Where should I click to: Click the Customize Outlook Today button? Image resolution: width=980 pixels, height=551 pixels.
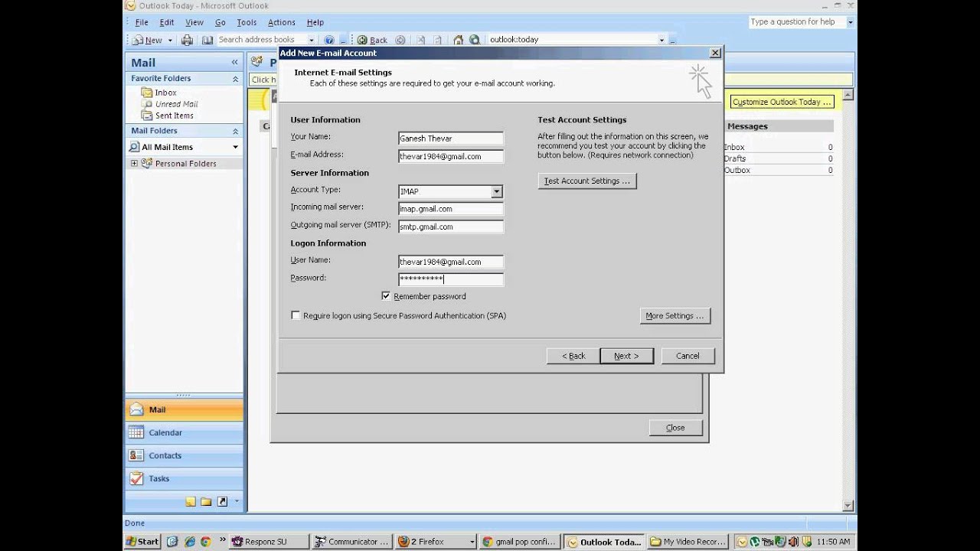(782, 102)
